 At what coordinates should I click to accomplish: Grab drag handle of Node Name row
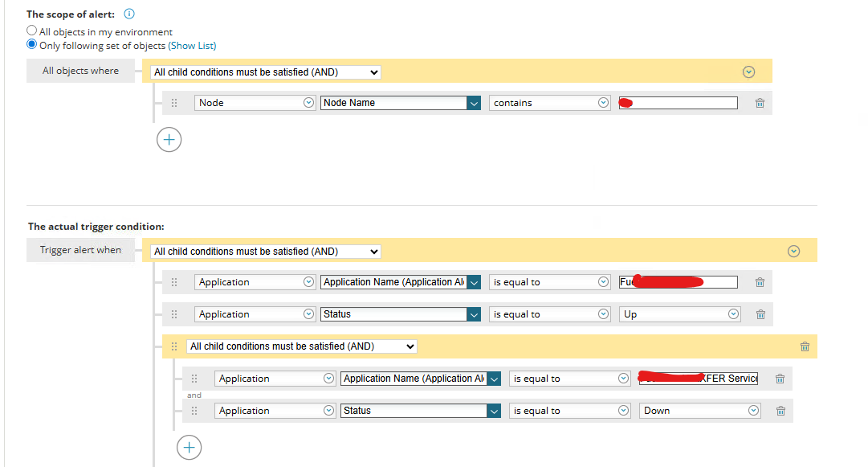pos(174,103)
